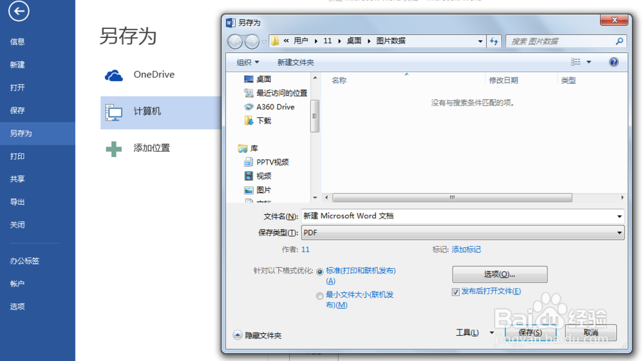Open the 组织 dropdown menu
The width and height of the screenshot is (644, 361).
(x=248, y=62)
